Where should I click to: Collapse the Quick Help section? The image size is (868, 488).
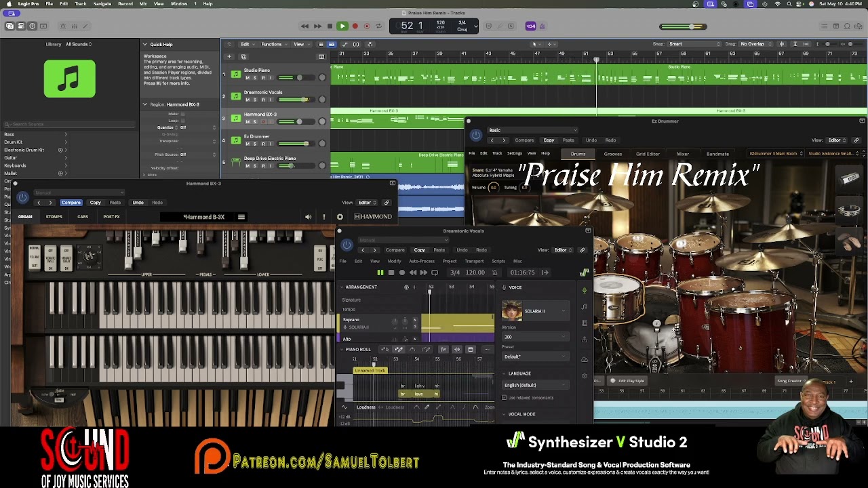tap(144, 44)
